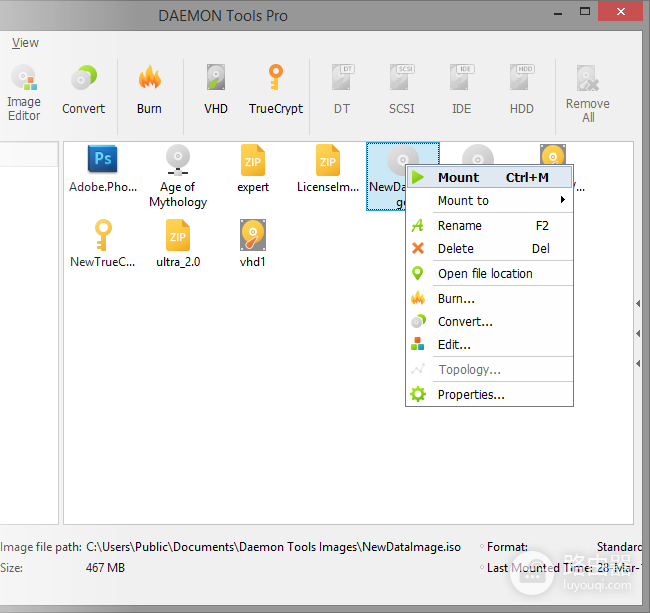
Task: Expand the Mount to submenu
Action: point(490,201)
